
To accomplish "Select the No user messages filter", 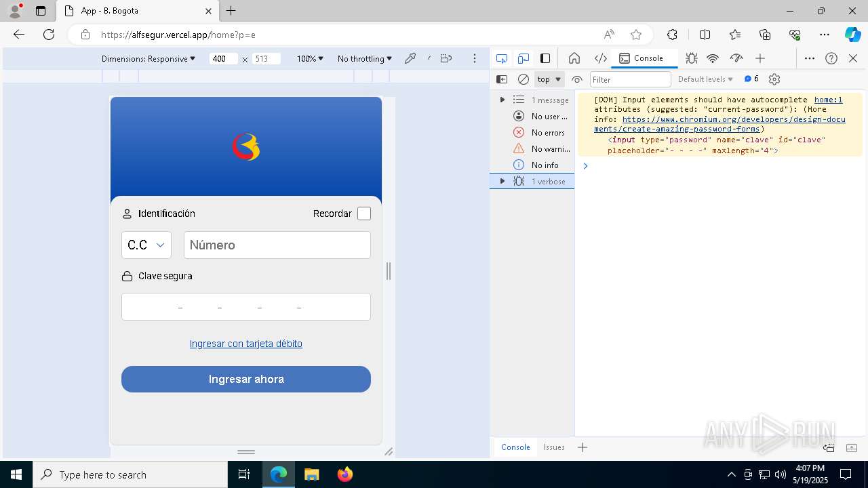I will click(x=532, y=116).
